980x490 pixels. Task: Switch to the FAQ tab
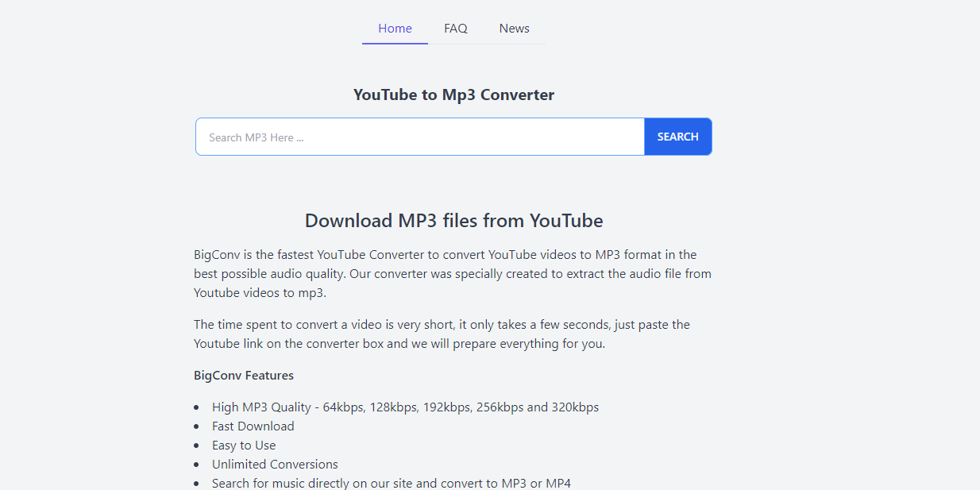tap(455, 29)
